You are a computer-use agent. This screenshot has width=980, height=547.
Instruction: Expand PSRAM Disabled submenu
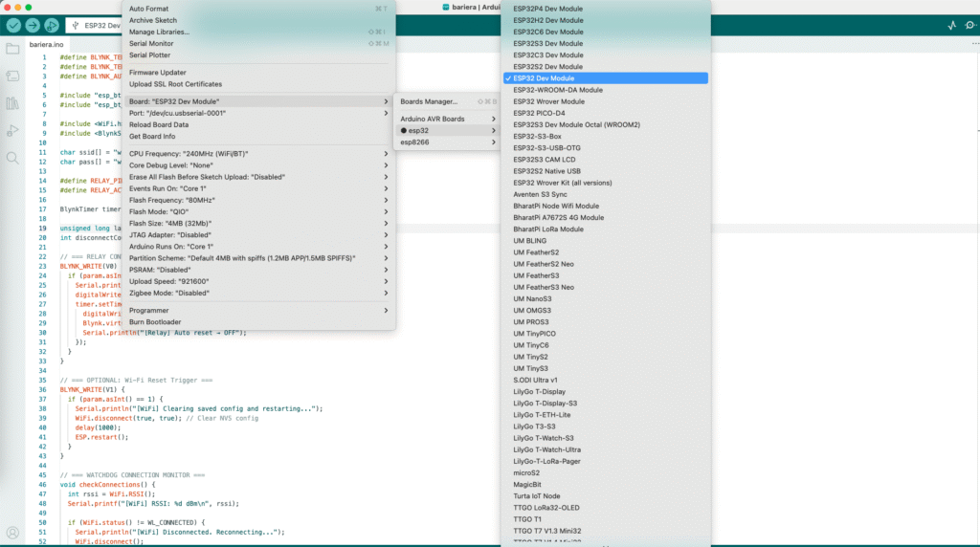258,270
